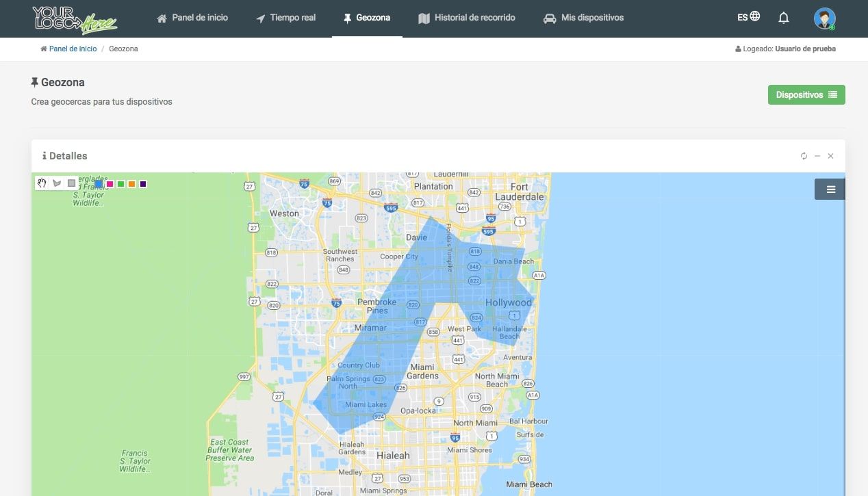Pick the orange geofence color
This screenshot has width=868, height=496.
tap(131, 184)
